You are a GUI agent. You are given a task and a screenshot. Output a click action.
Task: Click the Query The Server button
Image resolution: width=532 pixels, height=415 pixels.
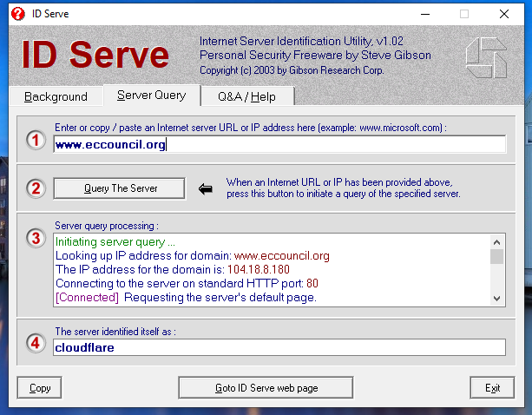(x=120, y=188)
